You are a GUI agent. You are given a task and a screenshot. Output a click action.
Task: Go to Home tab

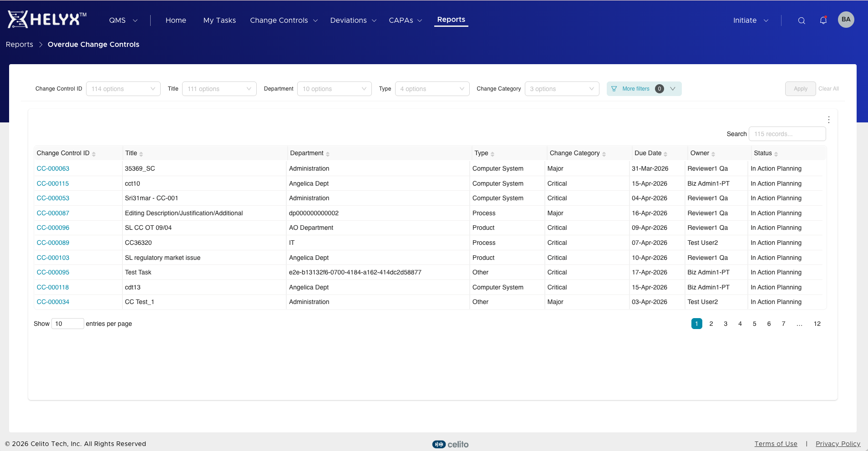pyautogui.click(x=176, y=20)
